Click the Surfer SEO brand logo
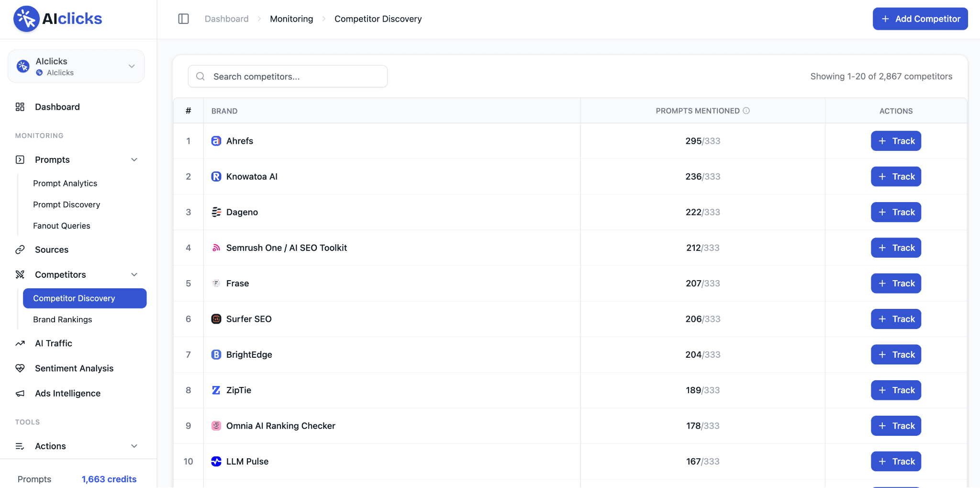 (x=216, y=319)
